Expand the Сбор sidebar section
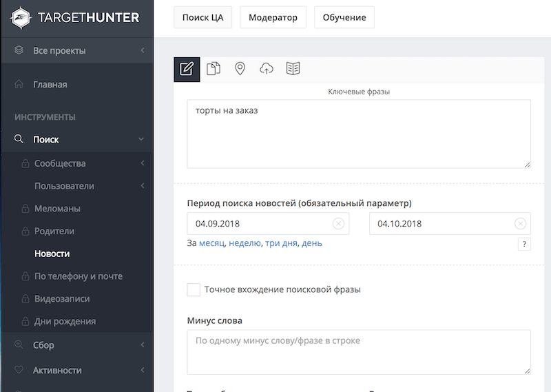The height and width of the screenshot is (392, 551). click(142, 345)
